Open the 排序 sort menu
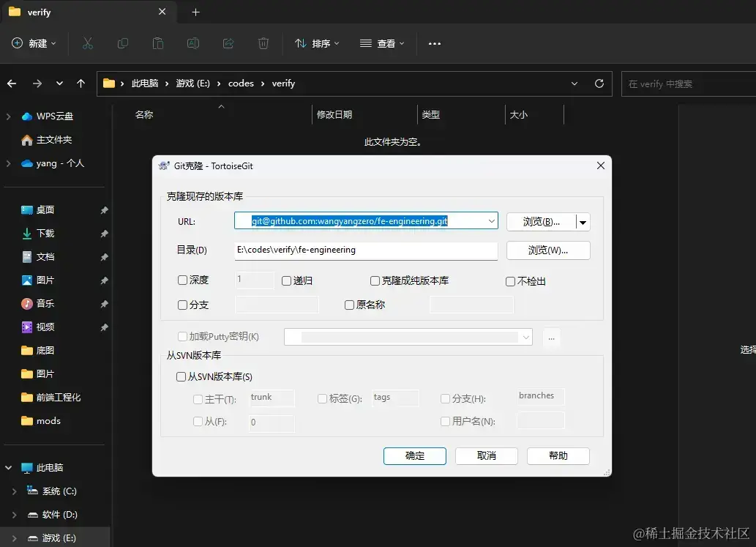 pyautogui.click(x=317, y=43)
